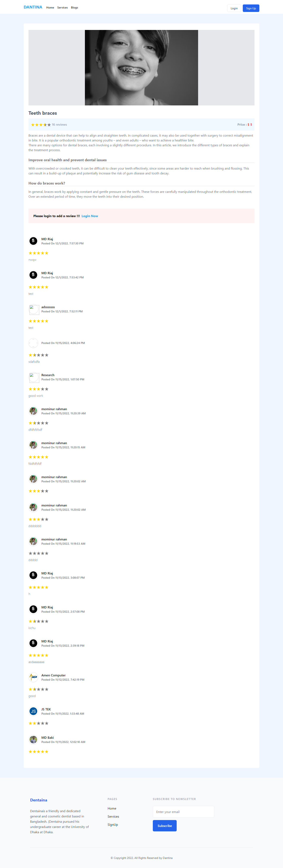Click the Enter your email field
Screen dimensions: 283x868
[x=183, y=812]
